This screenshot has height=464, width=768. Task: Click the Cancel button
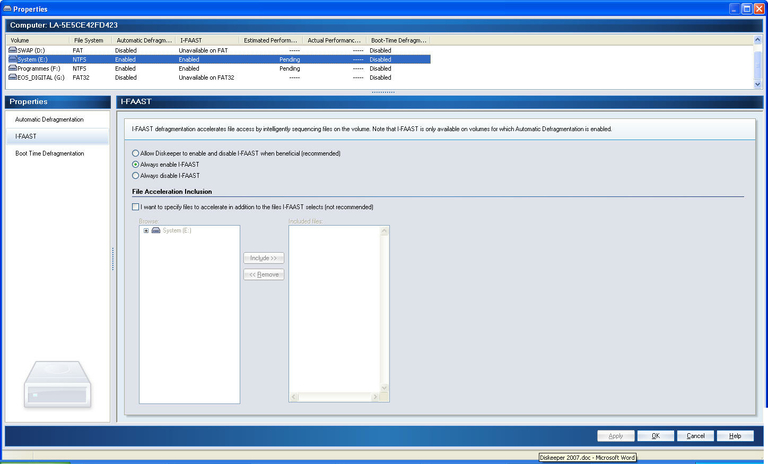point(696,436)
